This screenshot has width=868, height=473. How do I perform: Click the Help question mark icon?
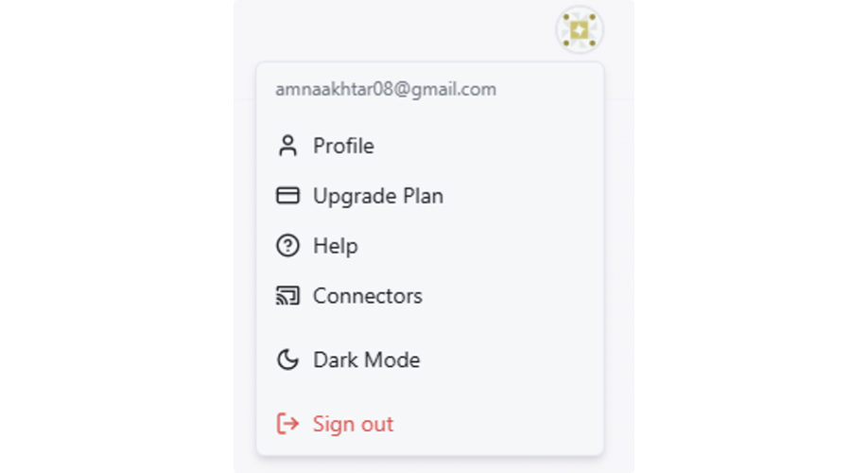tap(287, 246)
